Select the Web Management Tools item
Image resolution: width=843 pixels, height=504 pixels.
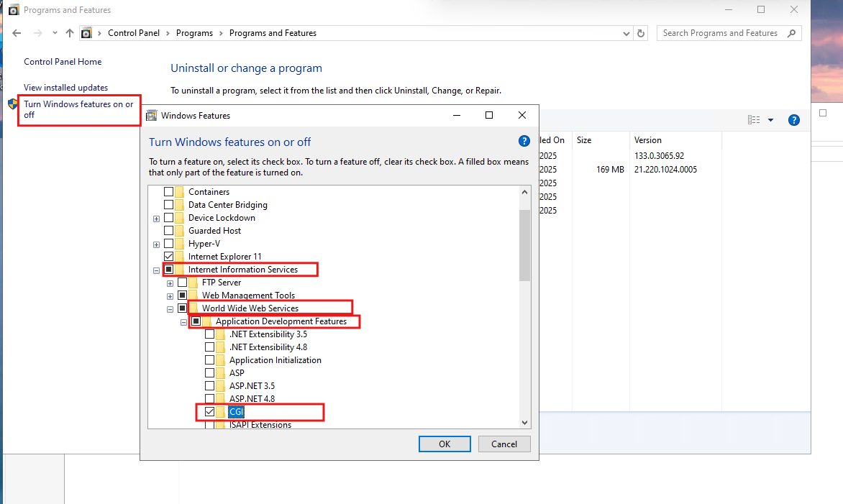tap(248, 295)
